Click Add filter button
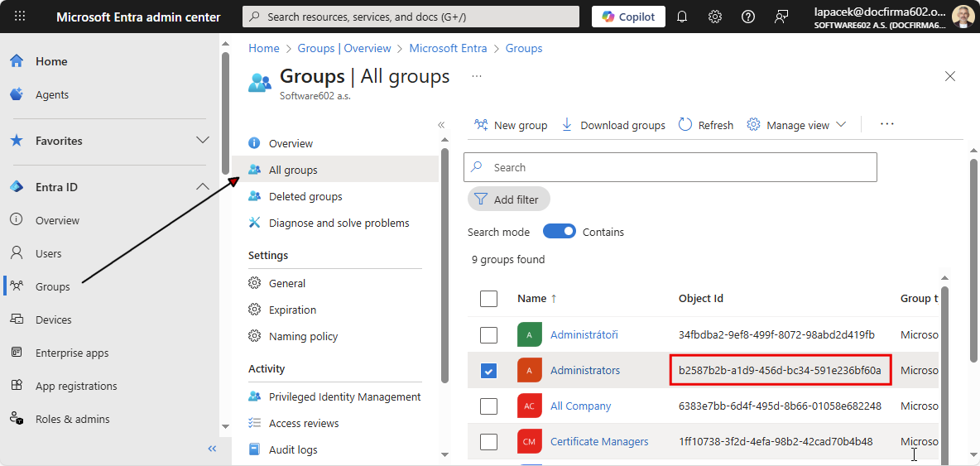Screen dimensions: 980x466 (x=509, y=199)
